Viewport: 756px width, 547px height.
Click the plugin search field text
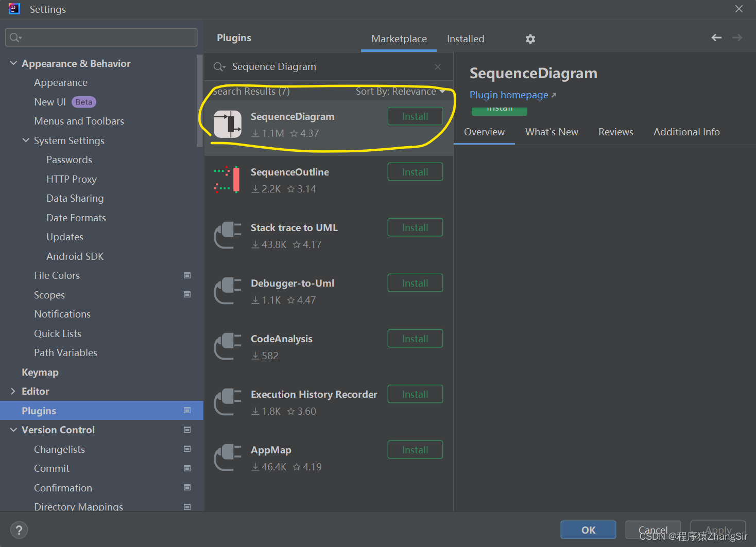click(x=274, y=67)
